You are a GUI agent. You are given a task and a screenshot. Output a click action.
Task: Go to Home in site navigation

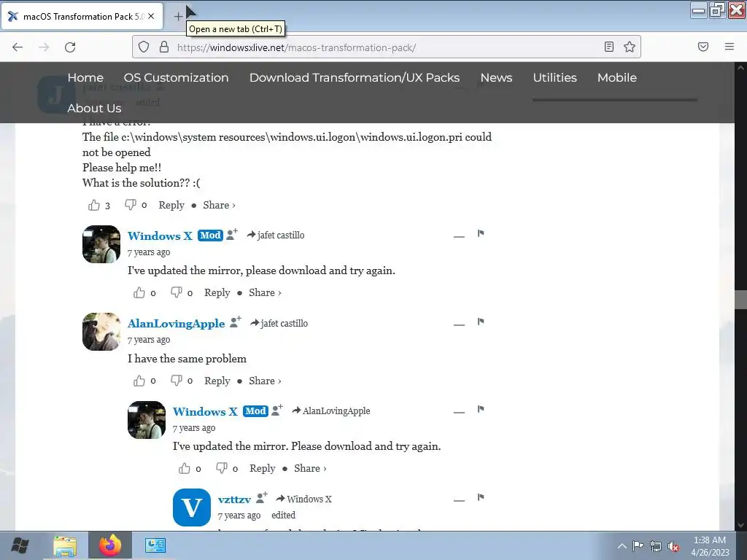(85, 77)
